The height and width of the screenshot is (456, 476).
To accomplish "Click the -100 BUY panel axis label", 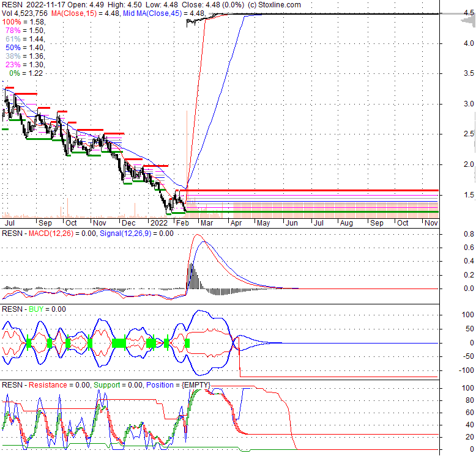I will tap(466, 370).
